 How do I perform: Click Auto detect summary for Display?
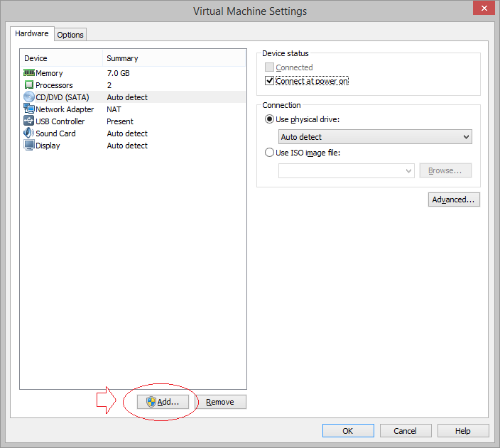pyautogui.click(x=127, y=146)
